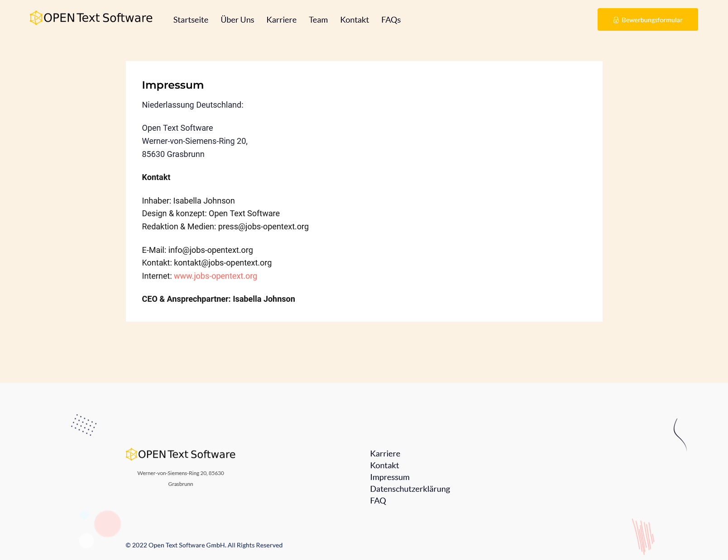Click the bold Kontakt subheading
The image size is (728, 560).
coord(156,177)
